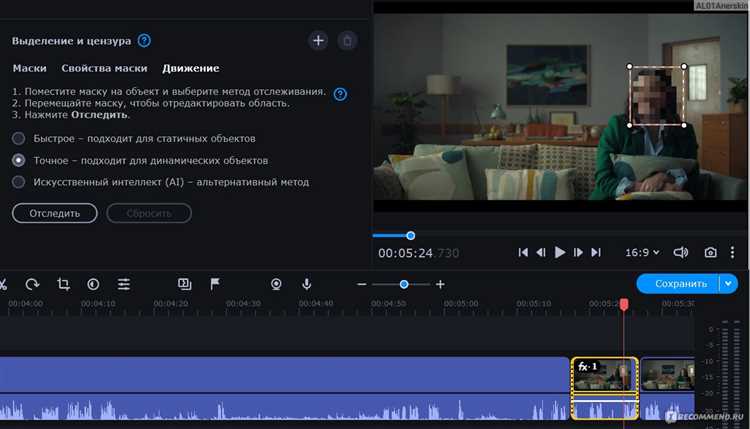Select the Движение tab
Screen dimensions: 750x429
(190, 68)
